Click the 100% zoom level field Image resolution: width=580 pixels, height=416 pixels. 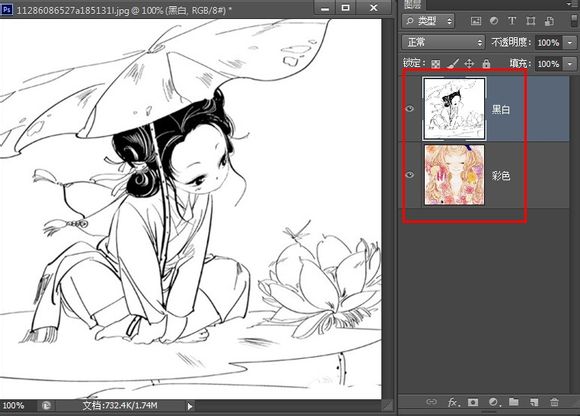click(14, 406)
